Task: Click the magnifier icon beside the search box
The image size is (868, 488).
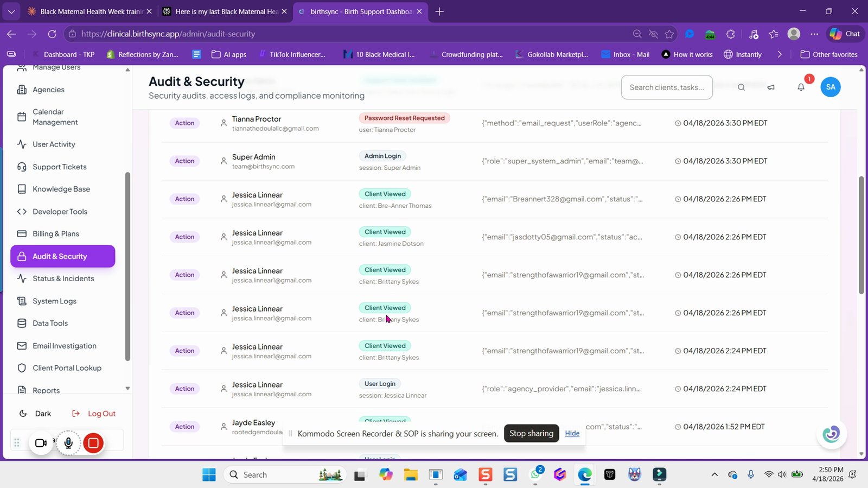Action: tap(741, 87)
